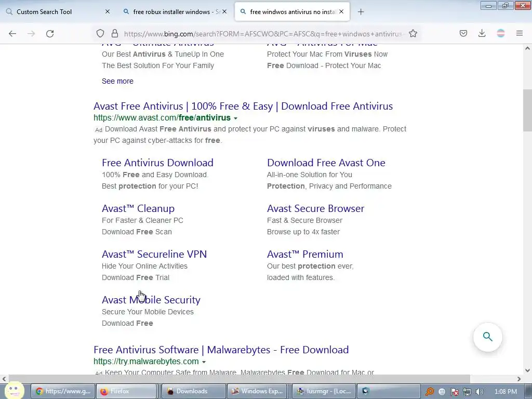532x399 pixels.
Task: Click the forward navigation arrow
Action: [31, 34]
